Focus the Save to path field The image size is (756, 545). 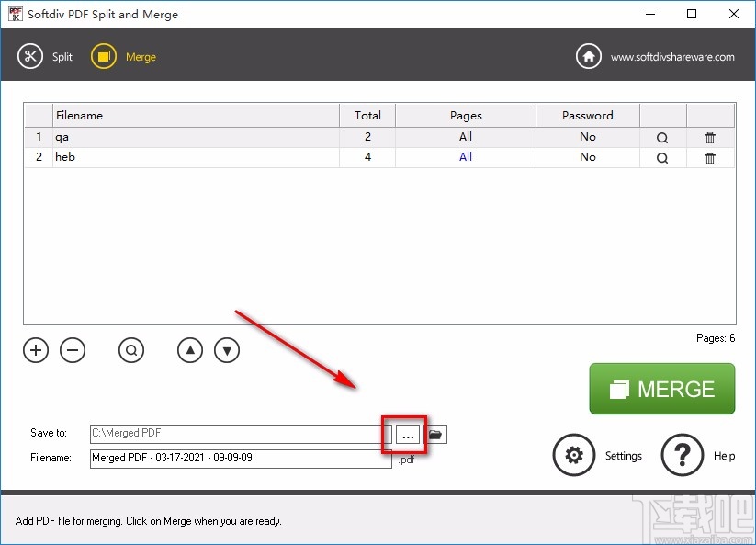pos(241,434)
